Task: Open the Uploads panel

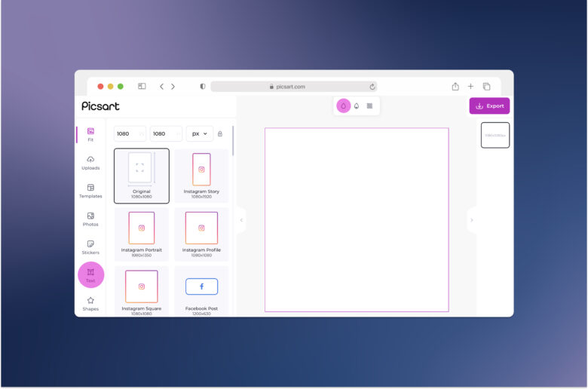Action: coord(90,163)
